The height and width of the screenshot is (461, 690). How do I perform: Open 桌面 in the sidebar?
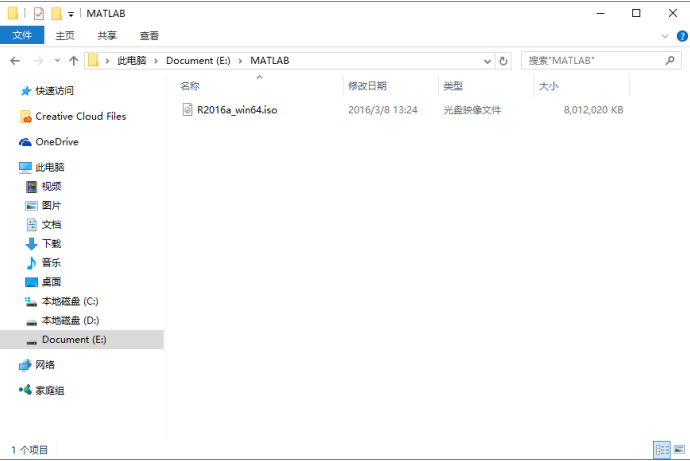pyautogui.click(x=51, y=282)
